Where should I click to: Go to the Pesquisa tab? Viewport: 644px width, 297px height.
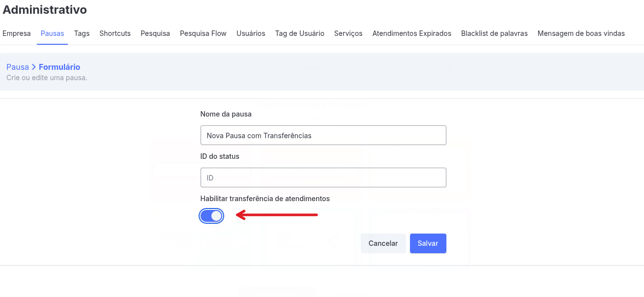[x=155, y=33]
